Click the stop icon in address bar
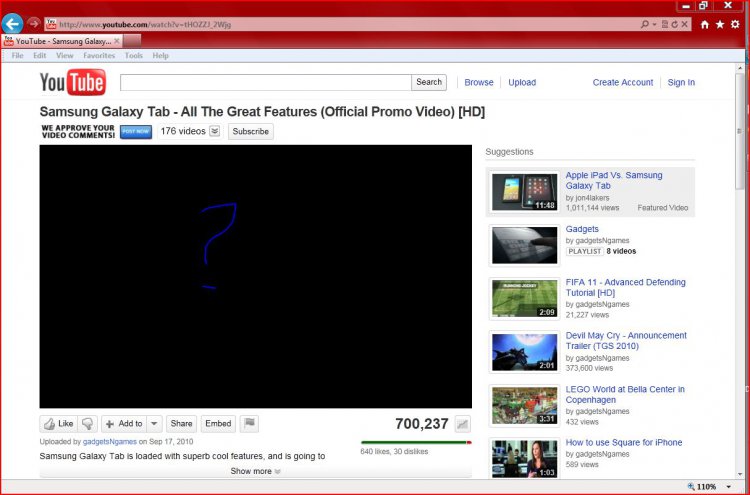 684,24
